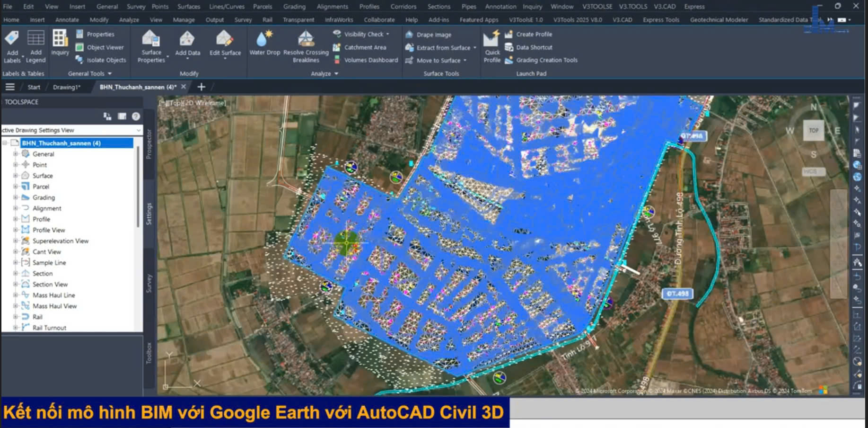
Task: Open the Object Viewer
Action: [100, 47]
